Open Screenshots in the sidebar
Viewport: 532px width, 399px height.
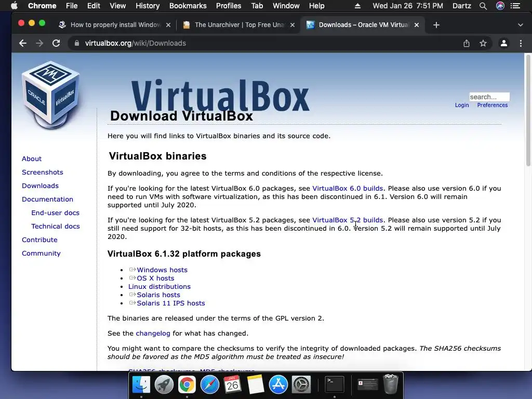(43, 172)
